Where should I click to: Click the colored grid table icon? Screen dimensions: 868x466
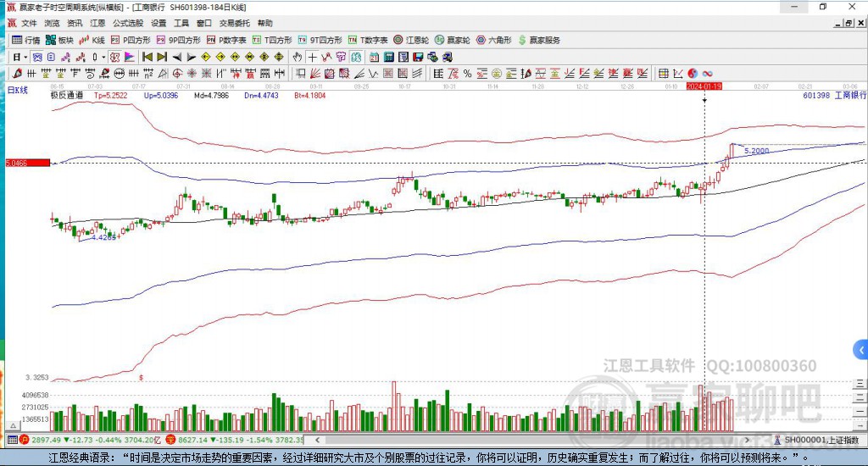pos(663,73)
